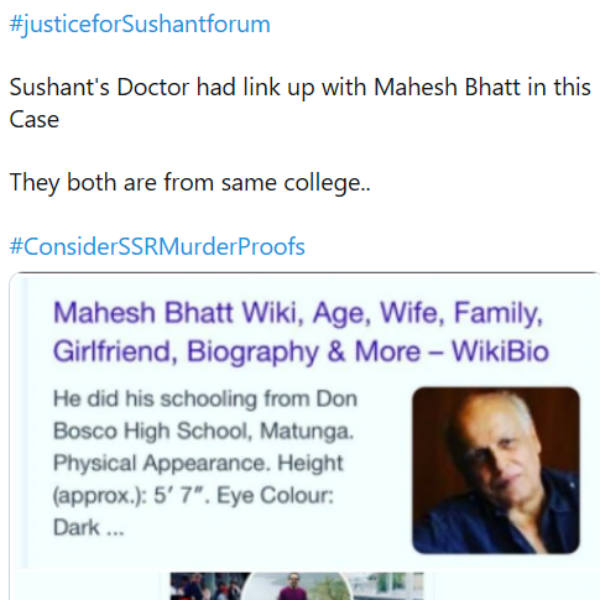The image size is (600, 600).
Task: Click the "Physical Appearance. Height" snippet line
Action: click(x=197, y=464)
